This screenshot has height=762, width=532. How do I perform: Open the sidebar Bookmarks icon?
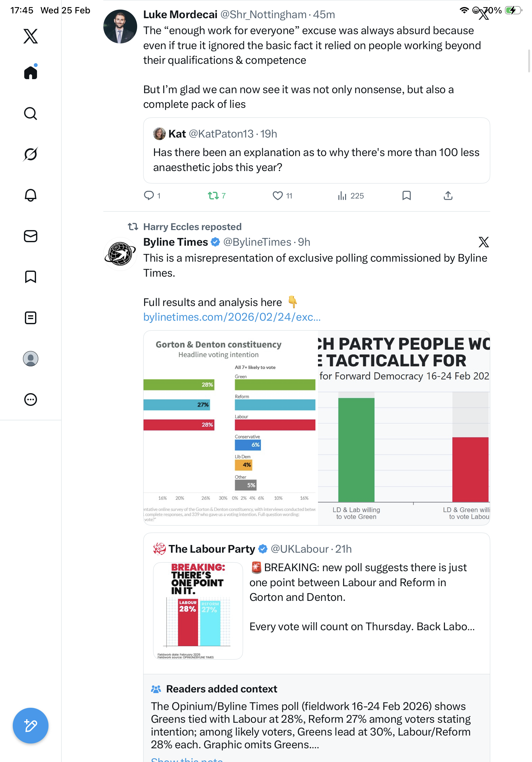pyautogui.click(x=31, y=277)
